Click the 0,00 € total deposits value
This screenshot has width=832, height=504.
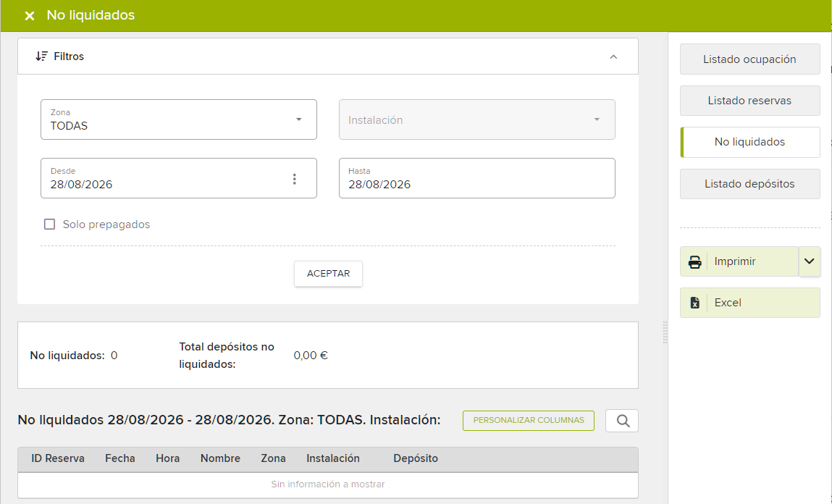(311, 356)
